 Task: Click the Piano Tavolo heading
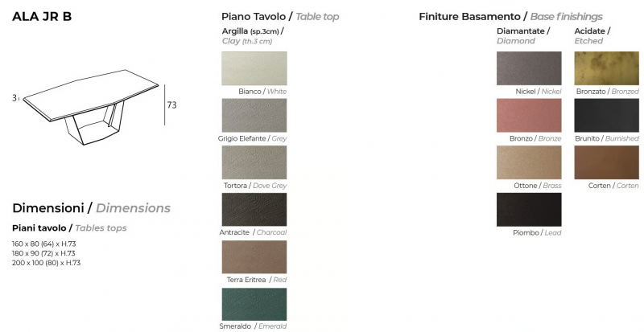(x=280, y=17)
